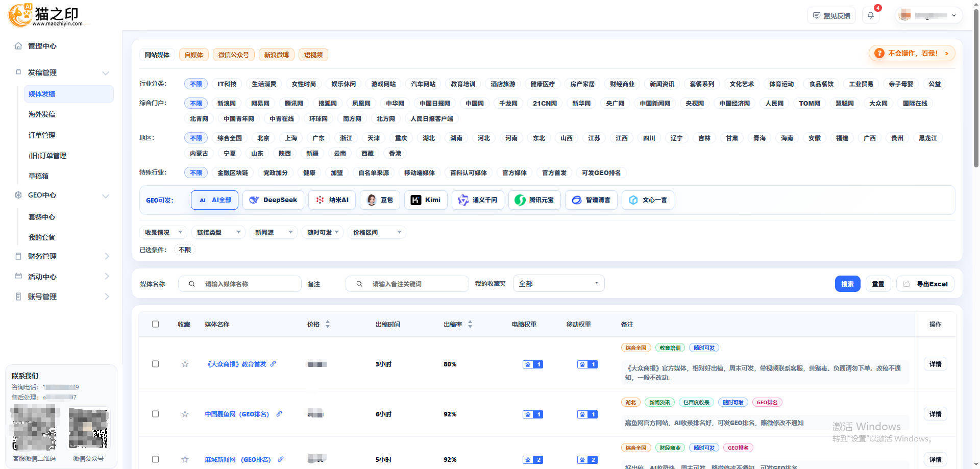Click the 活动中心 sidebar icon
The height and width of the screenshot is (469, 980).
18,276
